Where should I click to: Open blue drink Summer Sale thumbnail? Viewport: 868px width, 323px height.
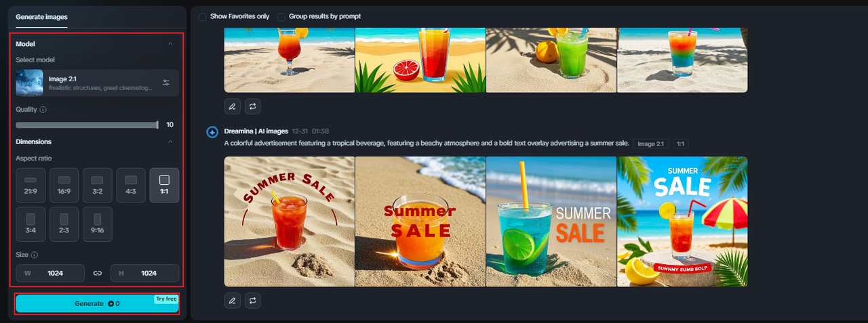click(551, 221)
